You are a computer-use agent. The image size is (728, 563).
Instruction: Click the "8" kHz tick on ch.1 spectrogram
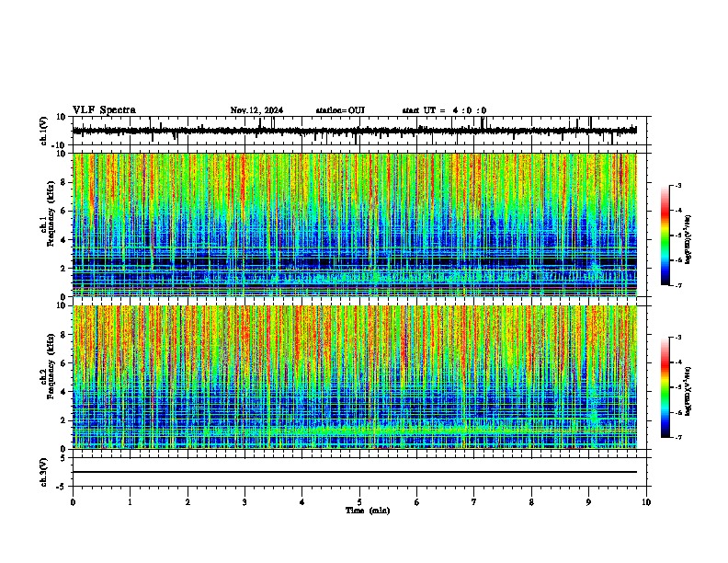[64, 182]
